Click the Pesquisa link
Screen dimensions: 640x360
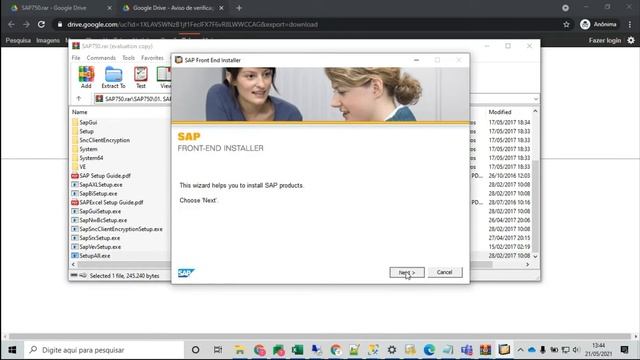(18, 40)
